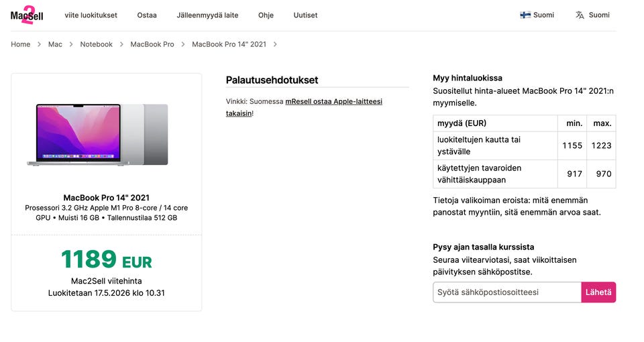Image resolution: width=644 pixels, height=342 pixels.
Task: Click Luokitetaan 17.5.2026 klo 10.31 text
Action: pyautogui.click(x=107, y=293)
